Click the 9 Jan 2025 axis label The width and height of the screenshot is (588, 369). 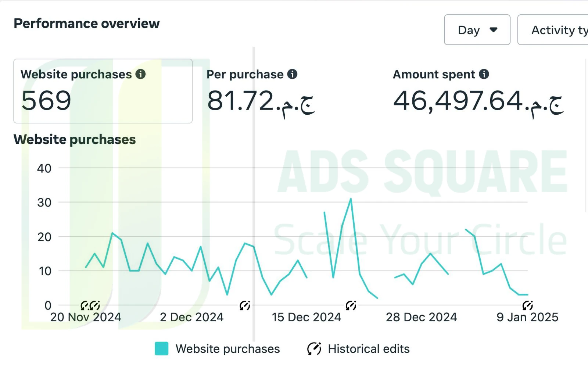527,317
